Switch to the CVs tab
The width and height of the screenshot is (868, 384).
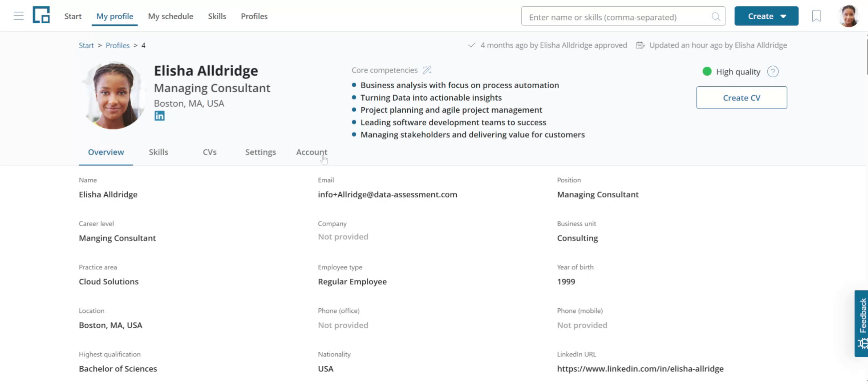click(x=209, y=152)
